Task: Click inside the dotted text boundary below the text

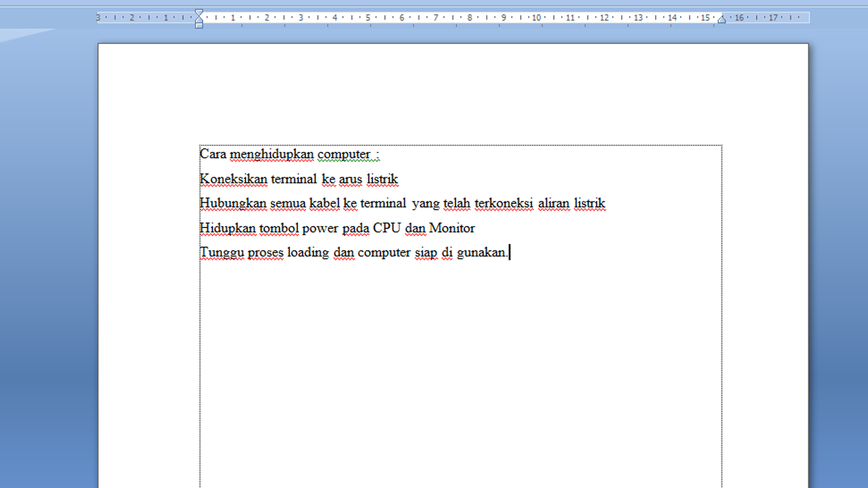Action: point(445,318)
